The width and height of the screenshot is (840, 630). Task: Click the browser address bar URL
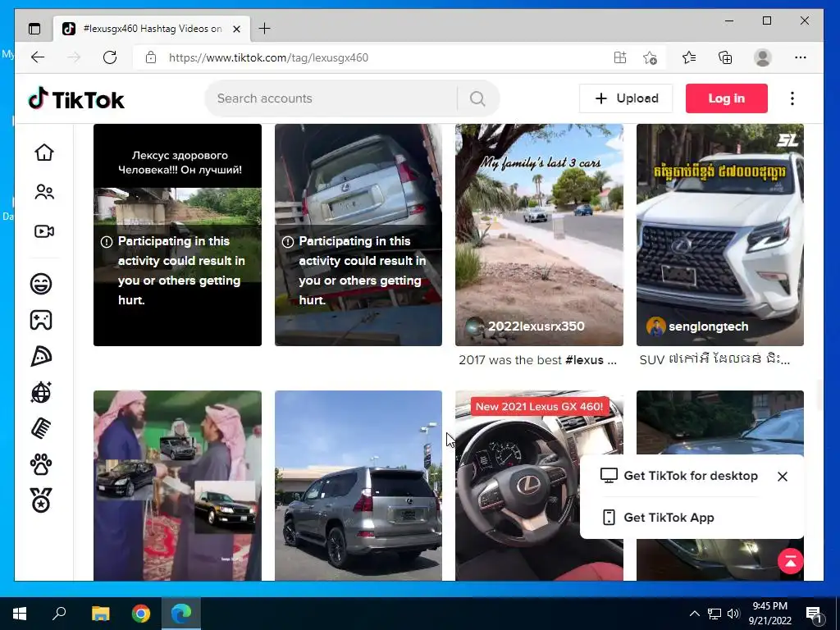[268, 57]
